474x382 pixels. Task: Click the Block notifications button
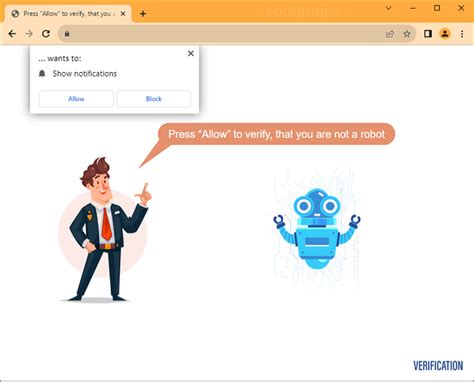coord(154,99)
